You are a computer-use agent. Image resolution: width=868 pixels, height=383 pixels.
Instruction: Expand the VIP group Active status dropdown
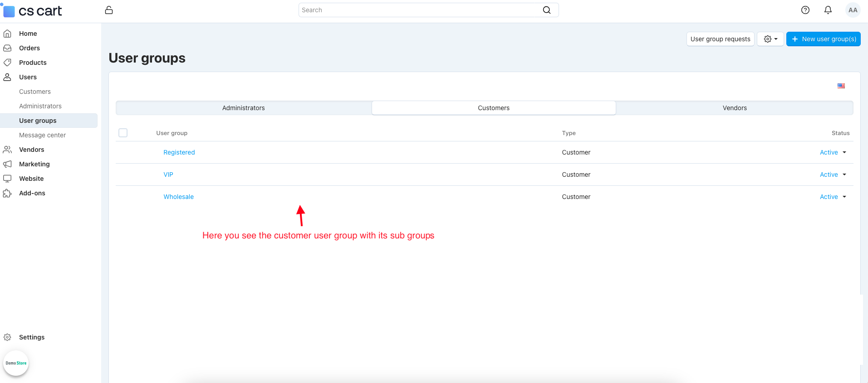pos(833,175)
